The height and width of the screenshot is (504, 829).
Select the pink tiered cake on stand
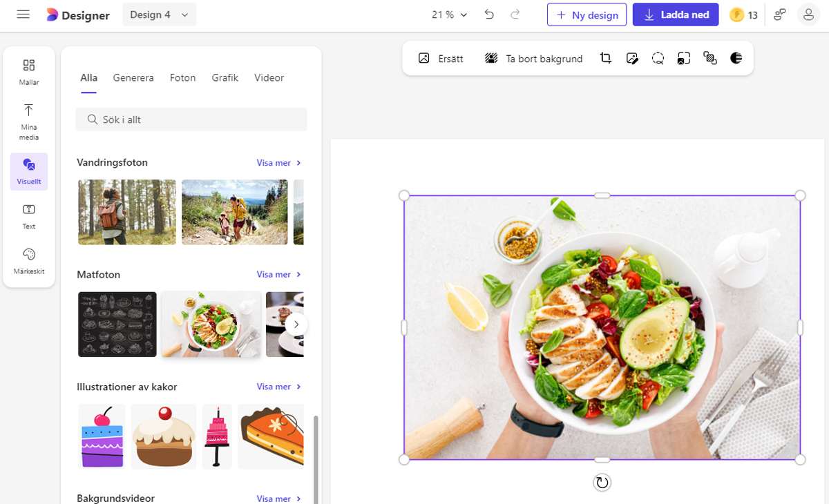tap(218, 437)
